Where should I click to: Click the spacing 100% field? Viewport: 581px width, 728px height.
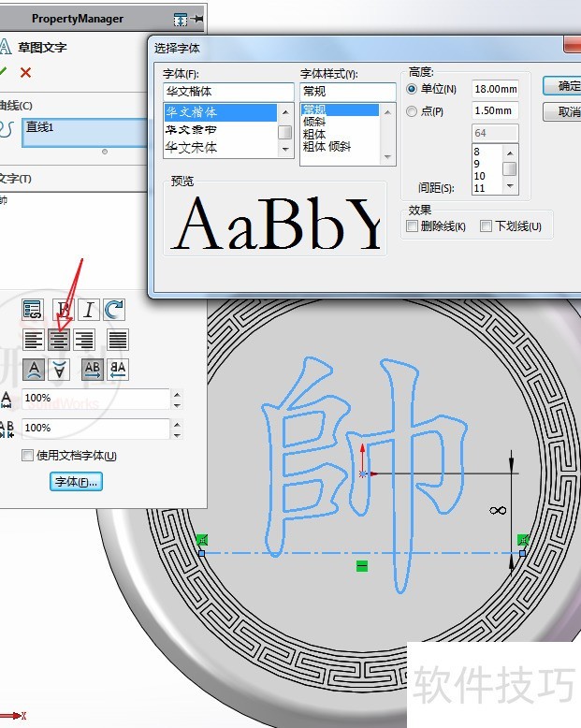(96, 429)
